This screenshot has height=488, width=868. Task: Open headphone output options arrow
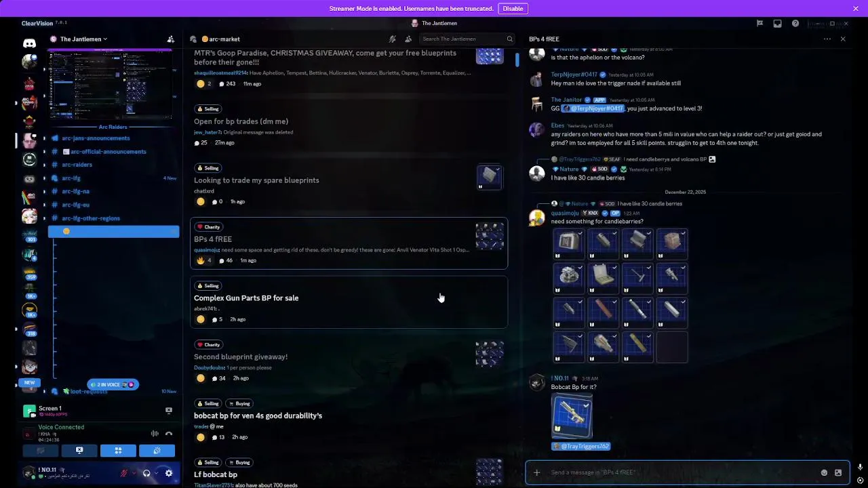(x=157, y=473)
